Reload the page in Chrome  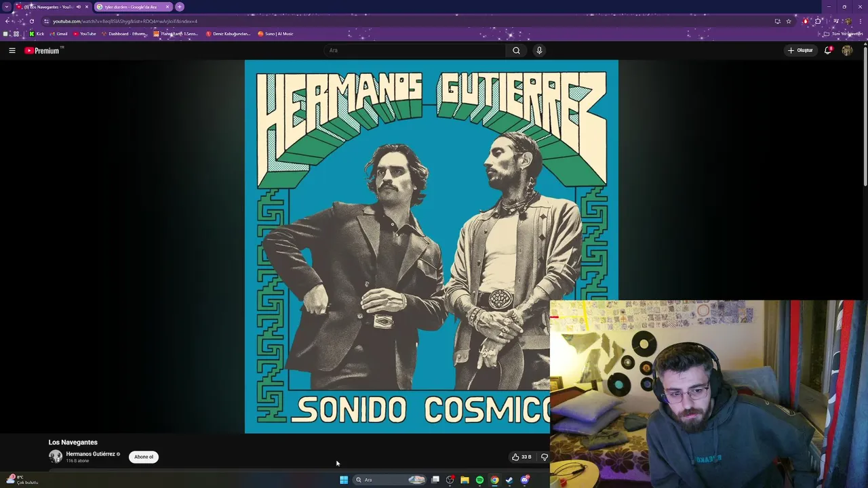pos(31,21)
